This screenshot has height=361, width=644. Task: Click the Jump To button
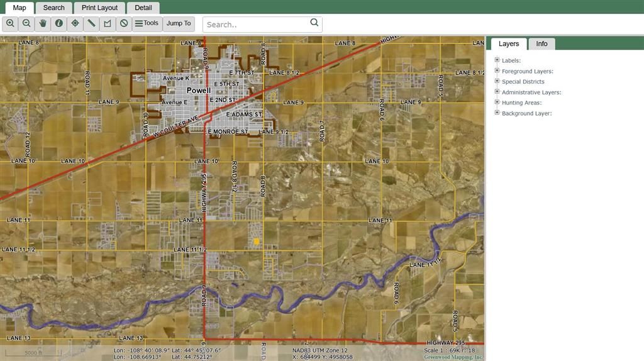179,24
